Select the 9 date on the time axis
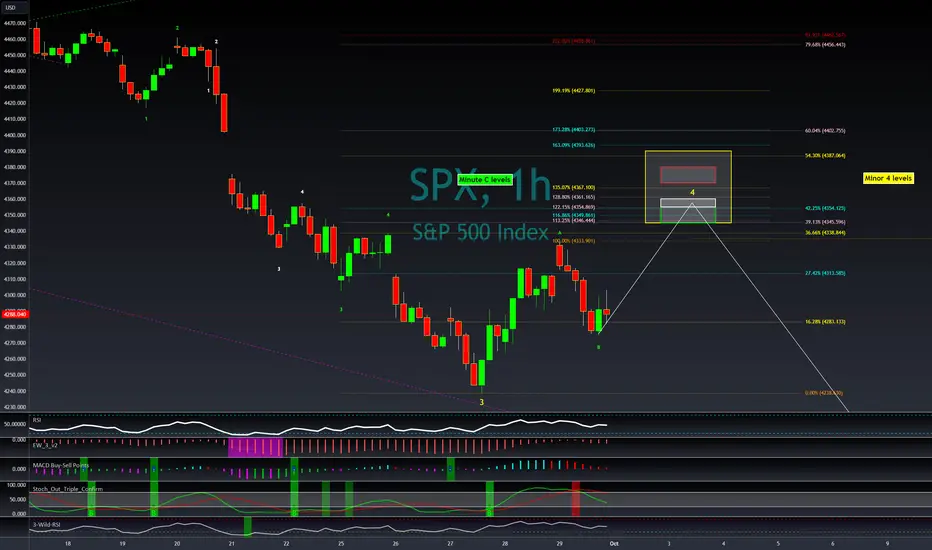This screenshot has height=550, width=932. pyautogui.click(x=887, y=543)
